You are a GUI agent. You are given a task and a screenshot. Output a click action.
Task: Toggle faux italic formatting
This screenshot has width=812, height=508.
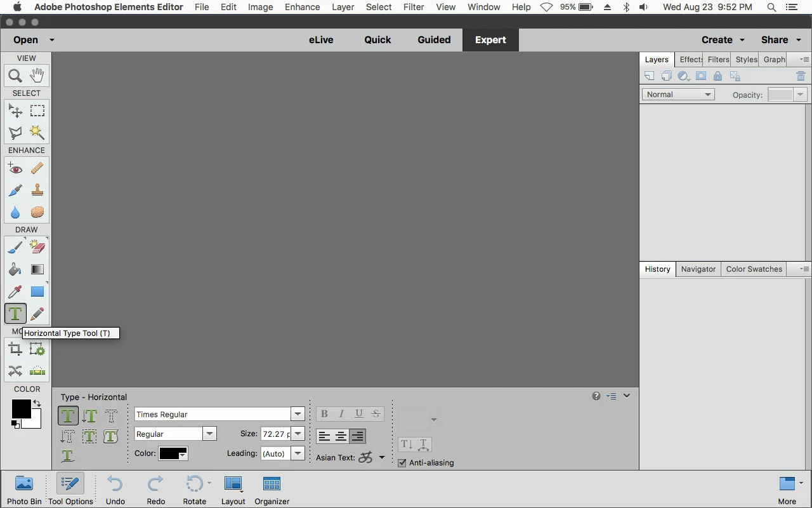341,414
